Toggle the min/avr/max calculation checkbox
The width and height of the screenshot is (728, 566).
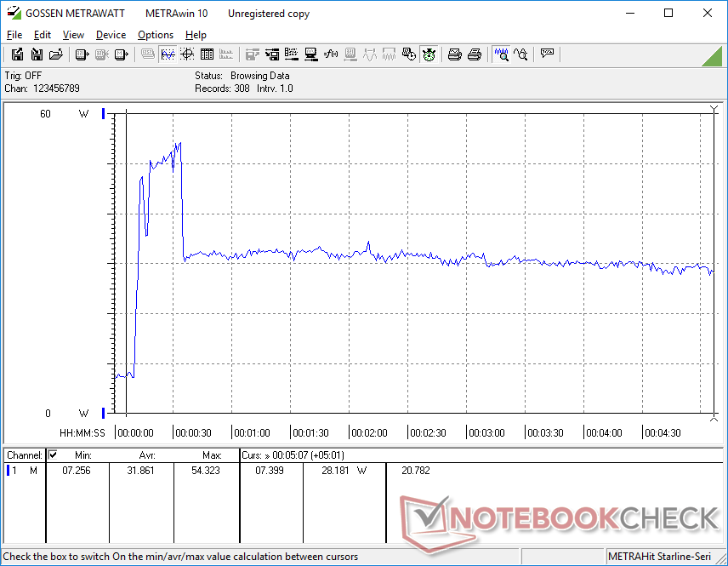click(x=53, y=455)
